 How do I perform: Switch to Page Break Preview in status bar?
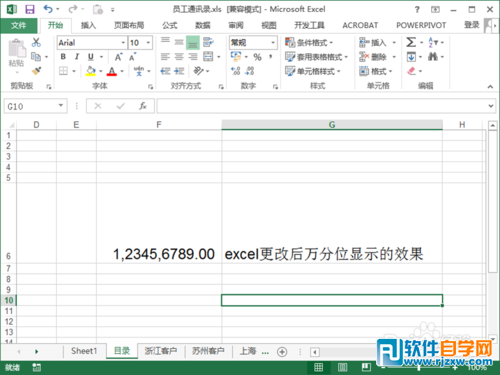(x=366, y=367)
